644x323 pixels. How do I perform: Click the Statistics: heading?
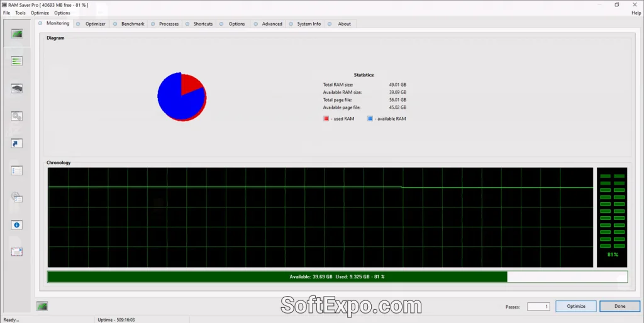[364, 75]
